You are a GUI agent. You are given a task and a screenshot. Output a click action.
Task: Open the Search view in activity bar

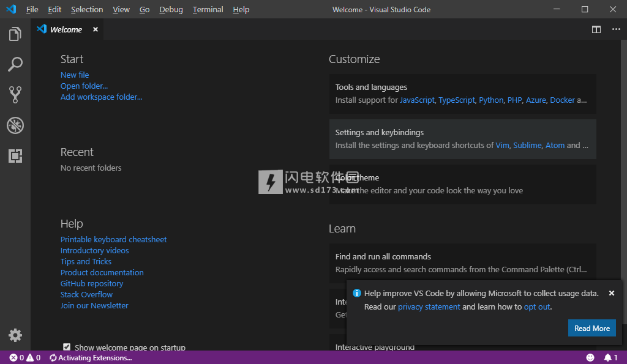pyautogui.click(x=15, y=64)
